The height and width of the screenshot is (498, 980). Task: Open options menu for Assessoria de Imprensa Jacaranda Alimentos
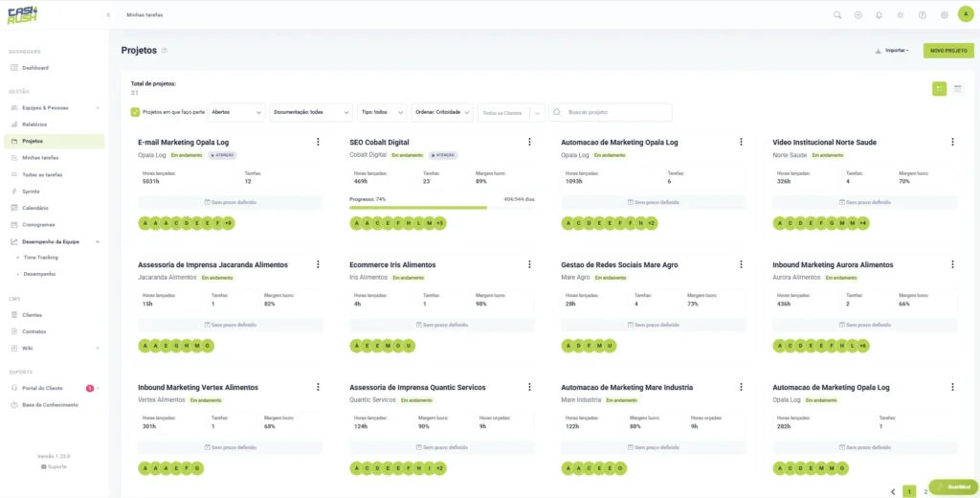[x=318, y=264]
